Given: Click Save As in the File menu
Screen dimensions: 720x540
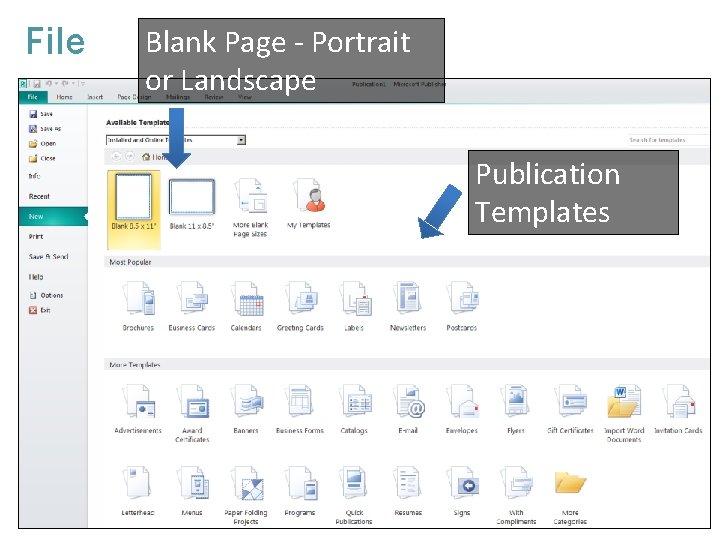Looking at the screenshot, I should coord(45,129).
